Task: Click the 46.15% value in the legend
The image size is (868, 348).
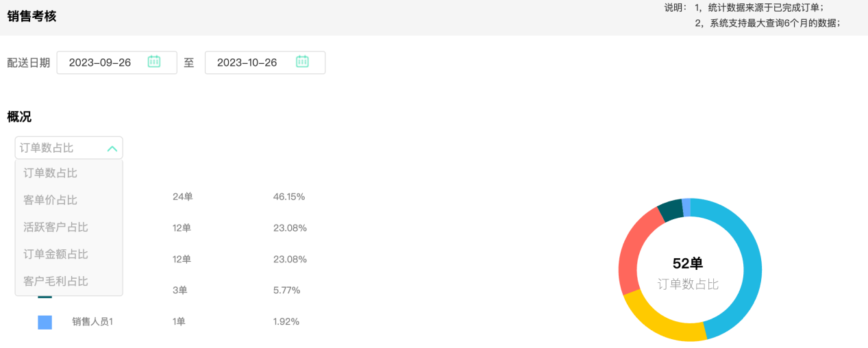Action: [289, 197]
